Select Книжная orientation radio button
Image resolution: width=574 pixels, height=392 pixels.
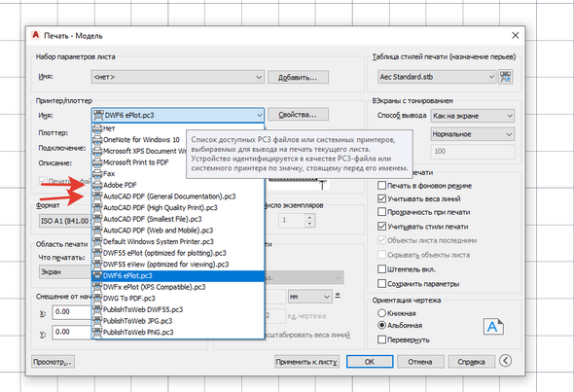coord(381,313)
